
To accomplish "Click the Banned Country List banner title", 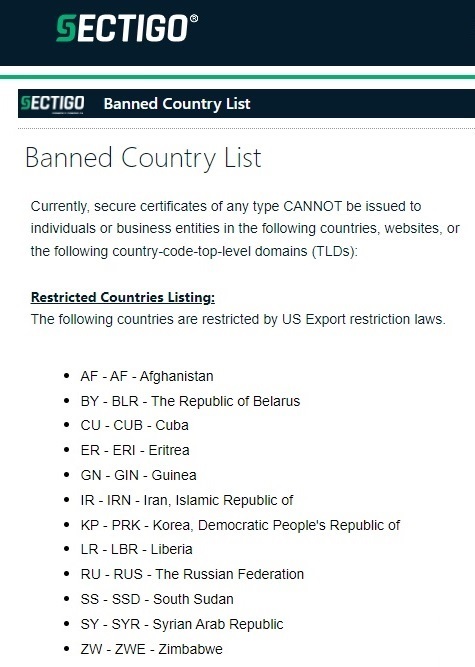I will pyautogui.click(x=177, y=104).
